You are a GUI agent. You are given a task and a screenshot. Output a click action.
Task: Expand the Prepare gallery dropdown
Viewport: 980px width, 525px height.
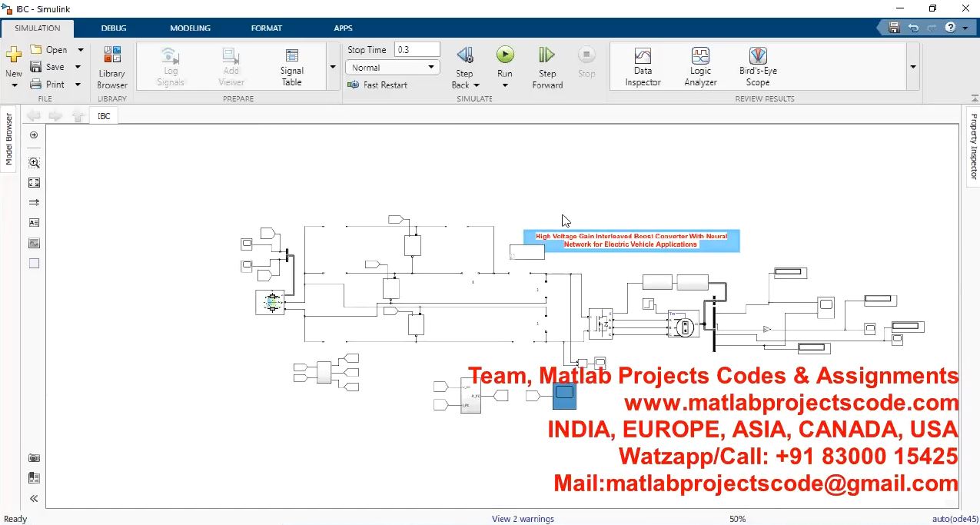coord(333,67)
